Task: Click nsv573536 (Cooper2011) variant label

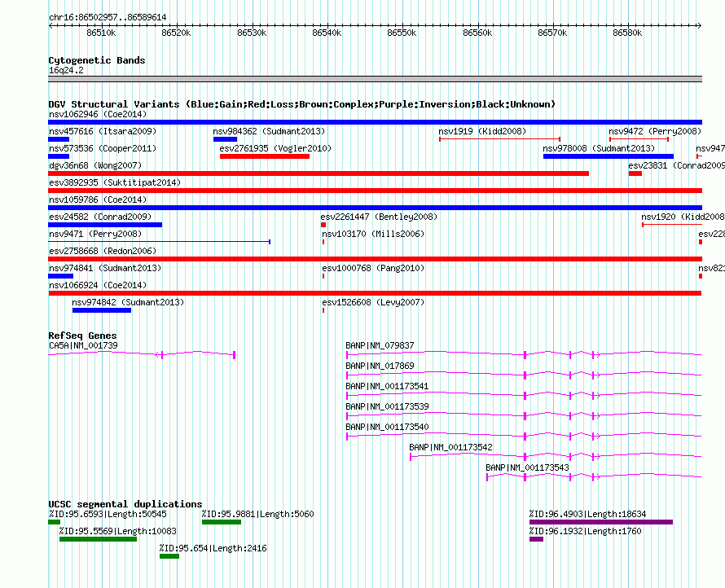Action: [x=103, y=148]
